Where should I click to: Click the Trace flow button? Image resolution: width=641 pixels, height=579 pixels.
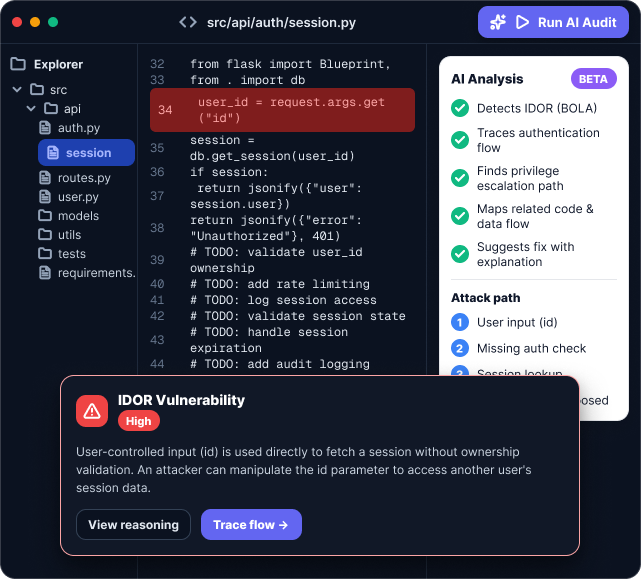251,525
